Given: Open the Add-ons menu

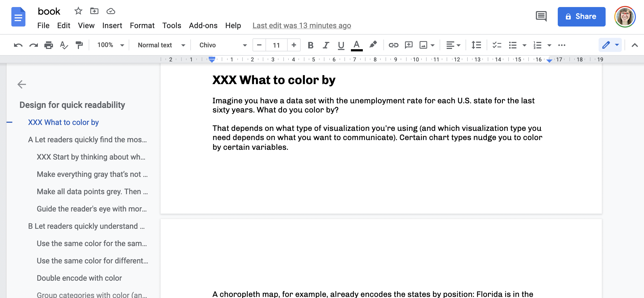Looking at the screenshot, I should [x=203, y=25].
